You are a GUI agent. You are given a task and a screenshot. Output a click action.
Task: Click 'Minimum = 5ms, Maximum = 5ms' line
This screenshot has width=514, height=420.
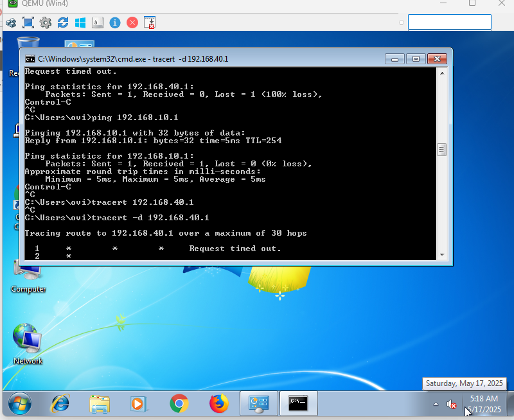tap(155, 179)
